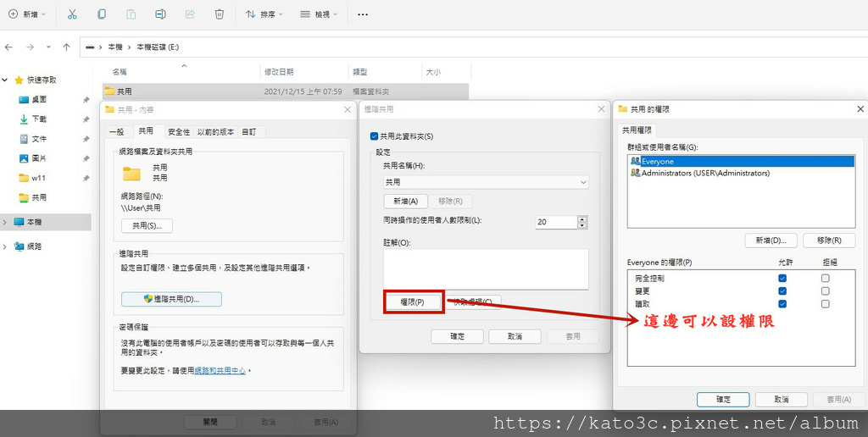Toggle Deny checkbox for 變更
Viewport: 868px width, 437px height.
point(826,291)
